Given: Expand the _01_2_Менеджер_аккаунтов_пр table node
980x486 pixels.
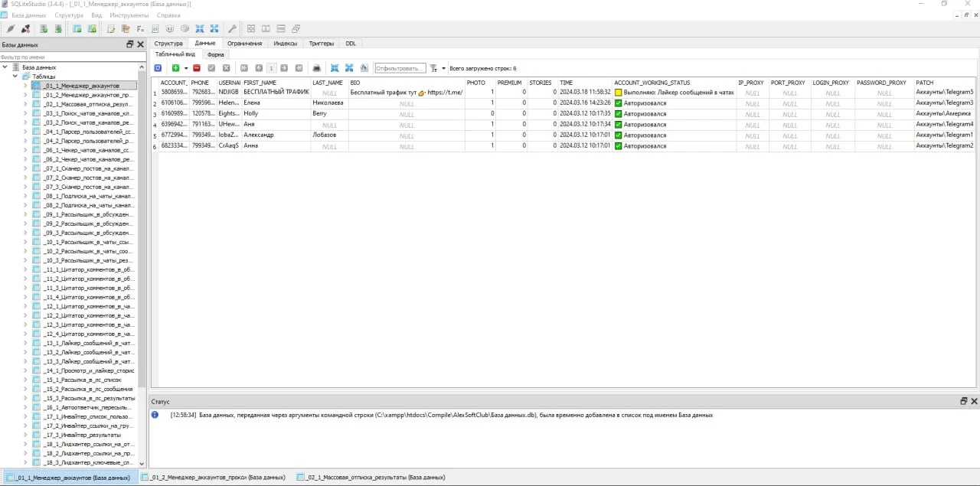Looking at the screenshot, I should 25,95.
